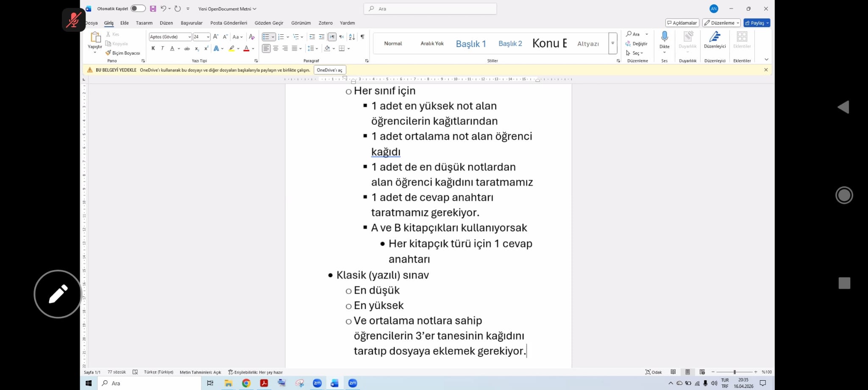This screenshot has width=868, height=390.
Task: Increase indent of the list
Action: [x=322, y=37]
